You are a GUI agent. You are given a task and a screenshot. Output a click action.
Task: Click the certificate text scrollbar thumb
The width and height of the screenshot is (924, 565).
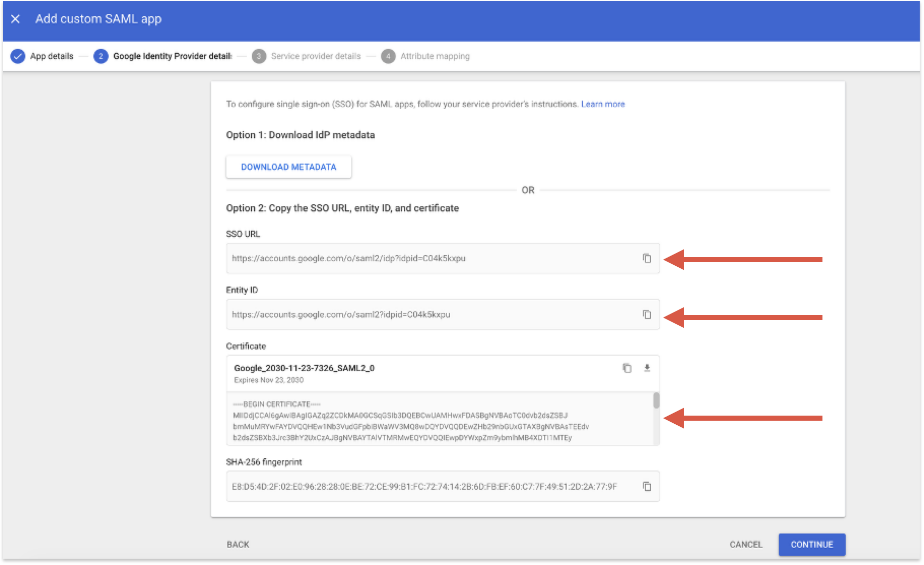pos(656,400)
